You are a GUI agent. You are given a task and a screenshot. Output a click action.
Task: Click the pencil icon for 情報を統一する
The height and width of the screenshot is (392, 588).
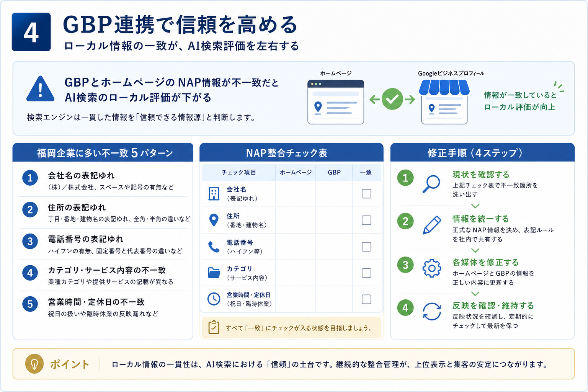pos(431,225)
